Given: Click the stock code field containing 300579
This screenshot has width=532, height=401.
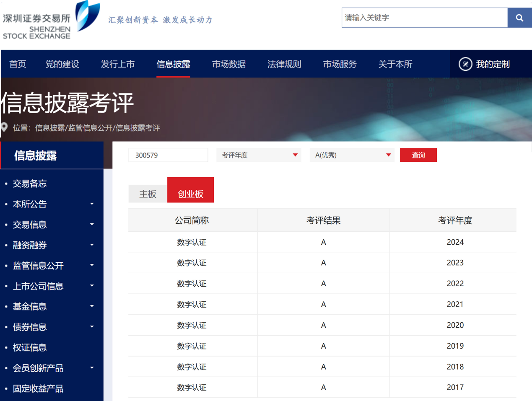Looking at the screenshot, I should [x=168, y=155].
